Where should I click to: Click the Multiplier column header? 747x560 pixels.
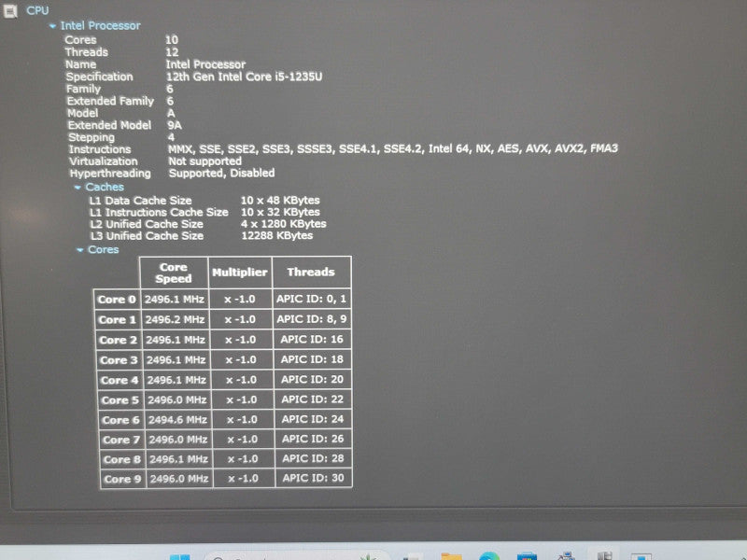point(240,273)
